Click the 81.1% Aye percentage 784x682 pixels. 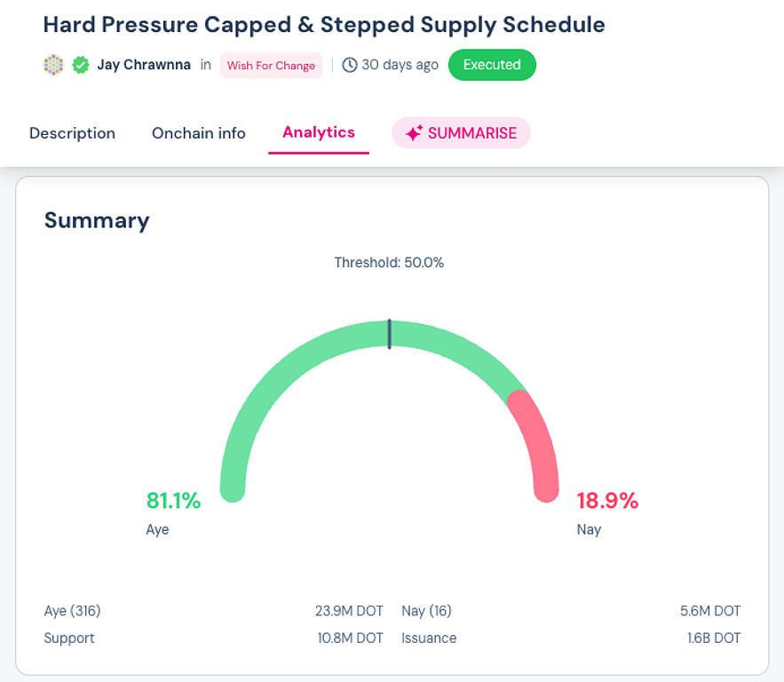pyautogui.click(x=174, y=501)
